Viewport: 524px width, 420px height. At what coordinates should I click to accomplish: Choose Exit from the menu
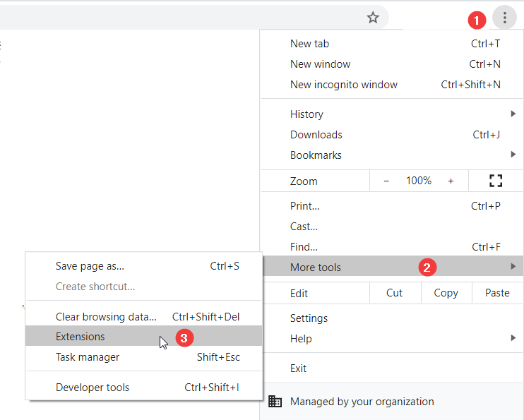[x=392, y=368]
